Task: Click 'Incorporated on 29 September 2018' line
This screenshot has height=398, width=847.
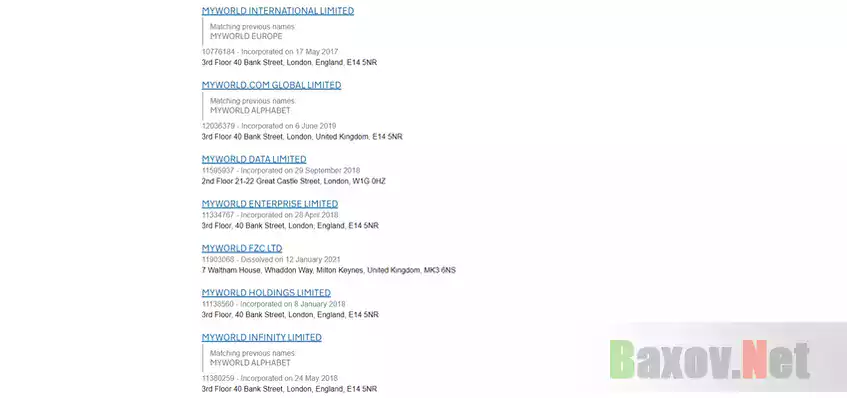Action: tap(300, 171)
